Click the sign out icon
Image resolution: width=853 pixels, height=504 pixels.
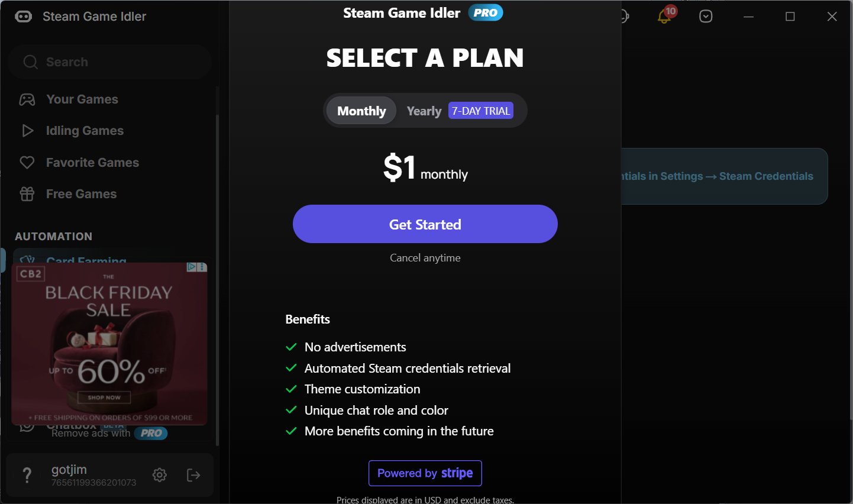click(x=193, y=475)
